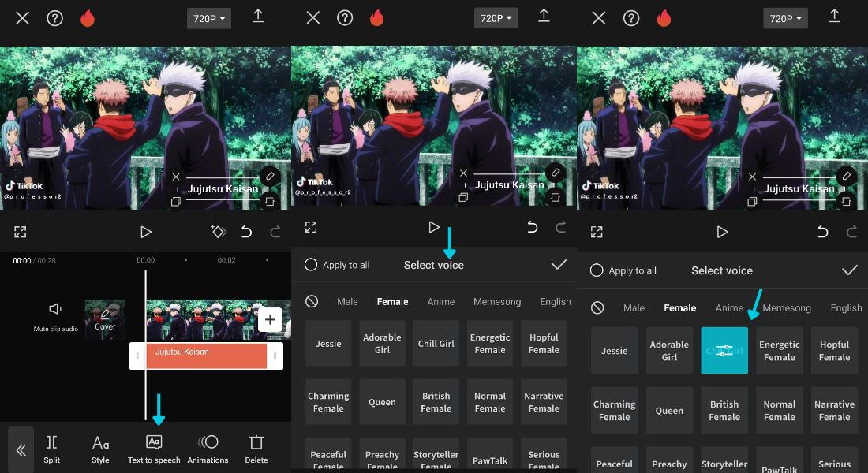Image resolution: width=868 pixels, height=473 pixels.
Task: Toggle fullscreen preview in the left screen
Action: point(21,232)
